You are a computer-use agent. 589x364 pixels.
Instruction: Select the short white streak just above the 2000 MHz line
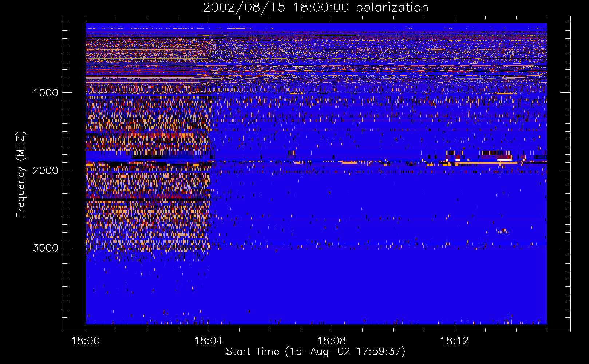pyautogui.click(x=505, y=160)
